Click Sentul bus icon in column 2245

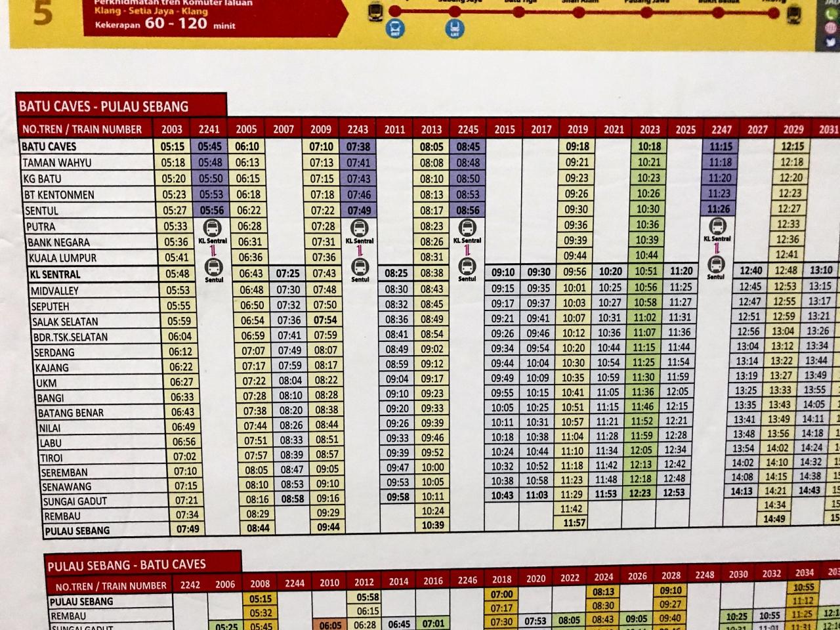[x=467, y=266]
